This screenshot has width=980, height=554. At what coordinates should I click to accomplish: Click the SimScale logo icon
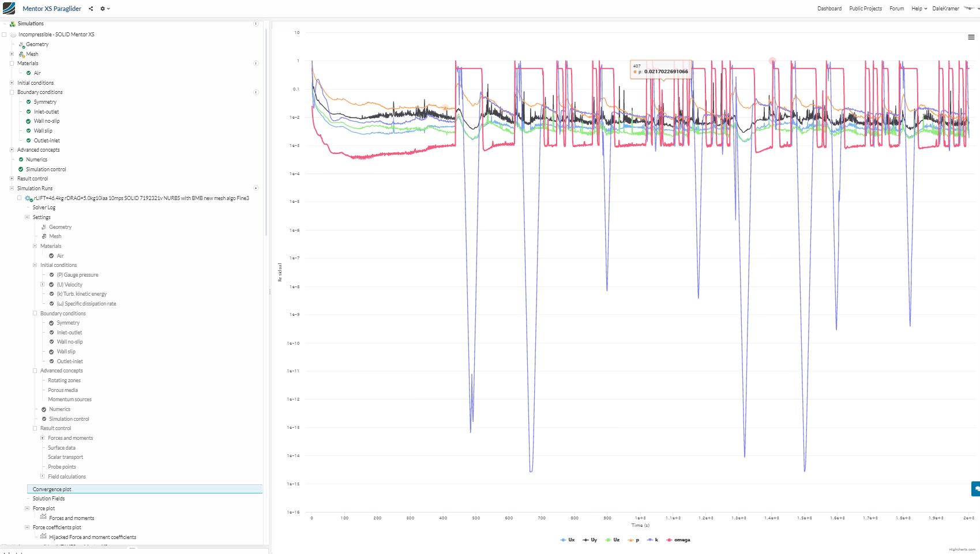tap(9, 9)
